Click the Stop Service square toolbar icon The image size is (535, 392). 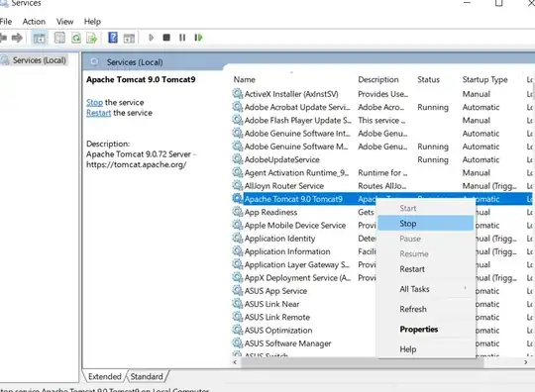(166, 38)
